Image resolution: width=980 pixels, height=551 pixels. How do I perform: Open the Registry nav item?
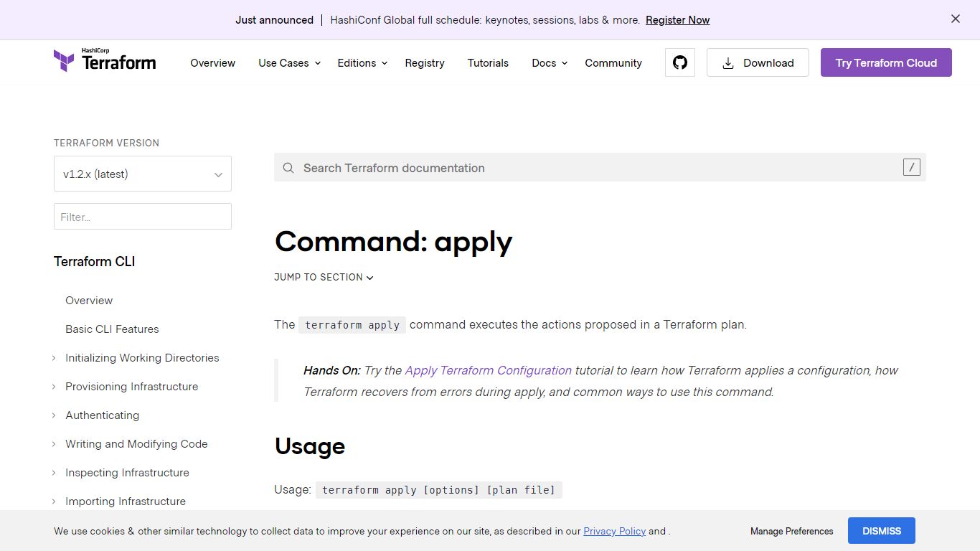425,63
